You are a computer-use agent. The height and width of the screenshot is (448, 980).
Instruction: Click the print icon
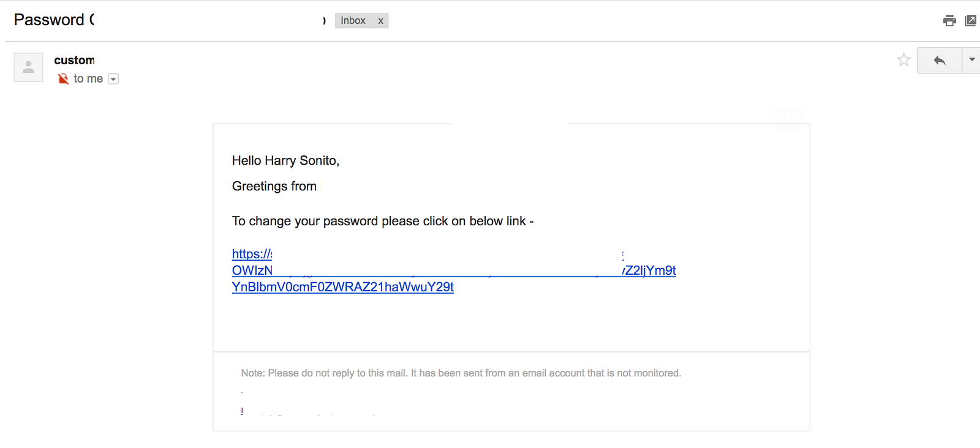[949, 21]
